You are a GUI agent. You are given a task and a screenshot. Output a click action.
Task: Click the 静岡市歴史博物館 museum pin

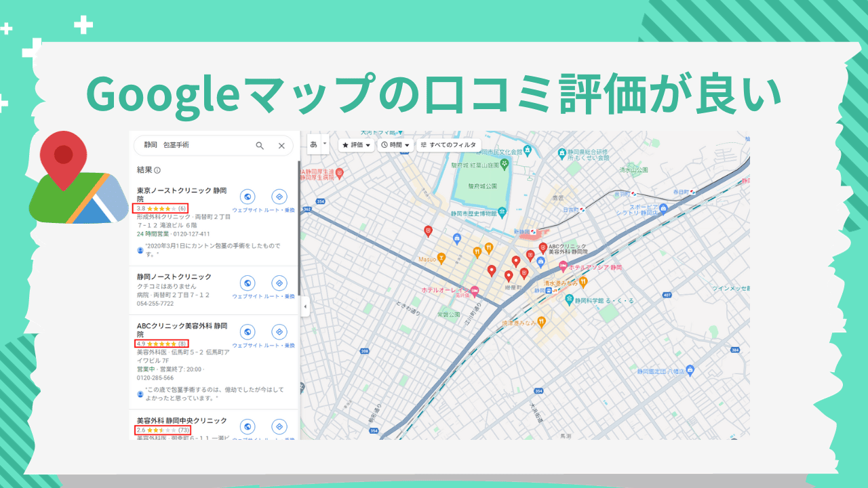click(x=502, y=212)
